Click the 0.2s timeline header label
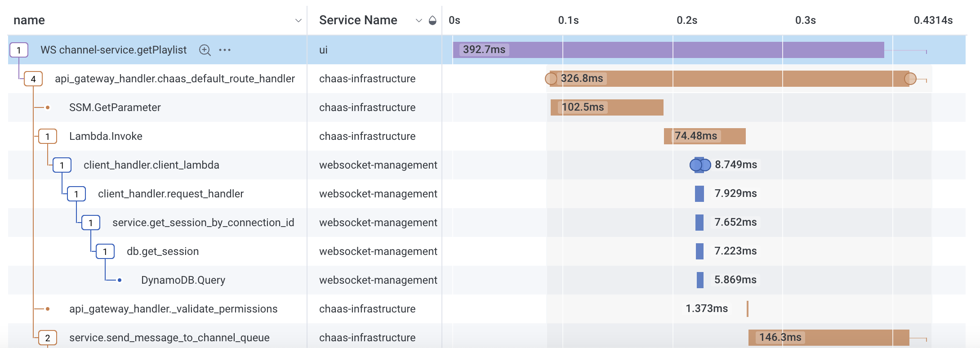980x348 pixels. pos(687,20)
